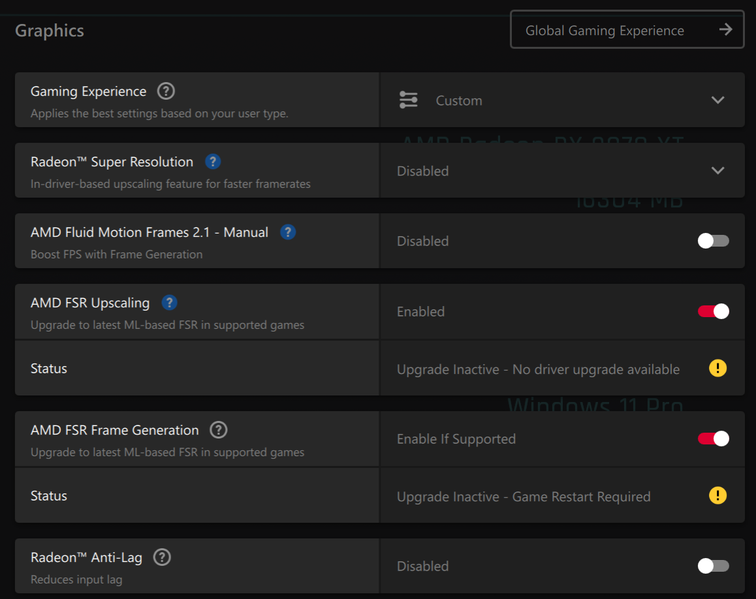
Task: Open AMD FSR Upscaling help icon
Action: pyautogui.click(x=170, y=303)
